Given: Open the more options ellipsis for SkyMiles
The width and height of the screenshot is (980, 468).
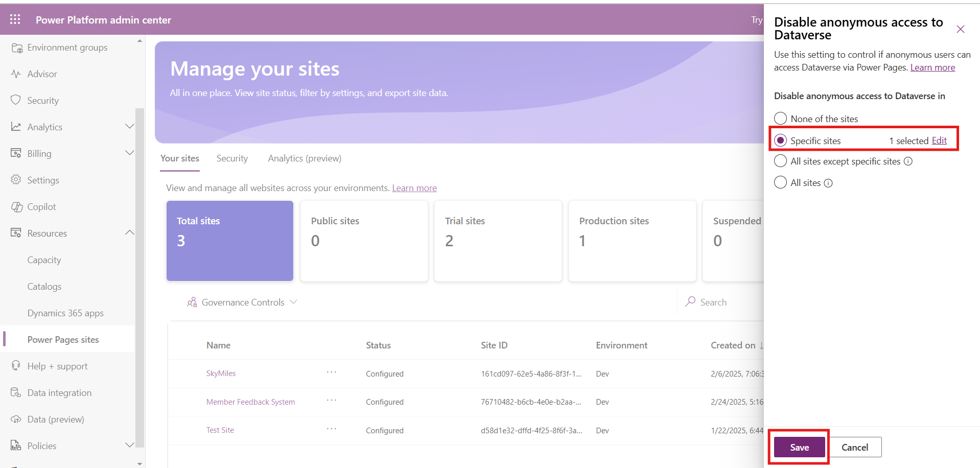Looking at the screenshot, I should (332, 372).
